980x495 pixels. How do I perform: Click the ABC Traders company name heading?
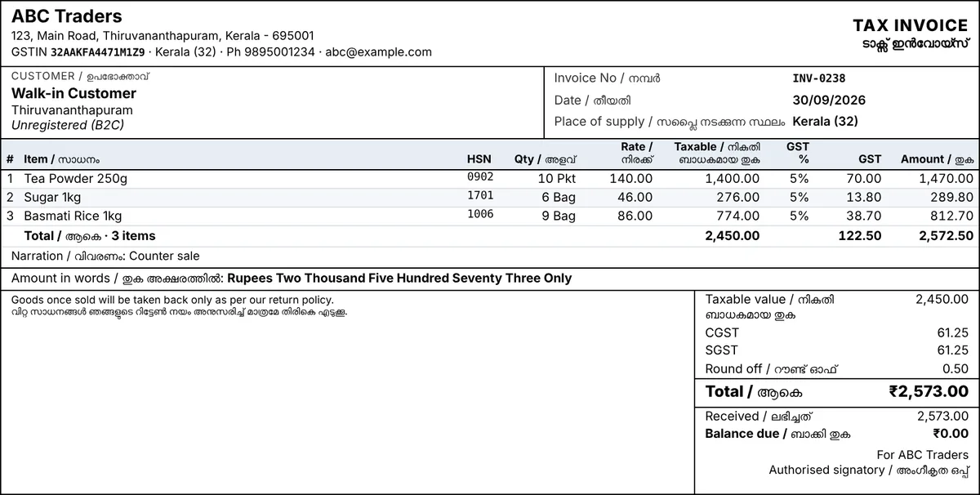[x=67, y=16]
